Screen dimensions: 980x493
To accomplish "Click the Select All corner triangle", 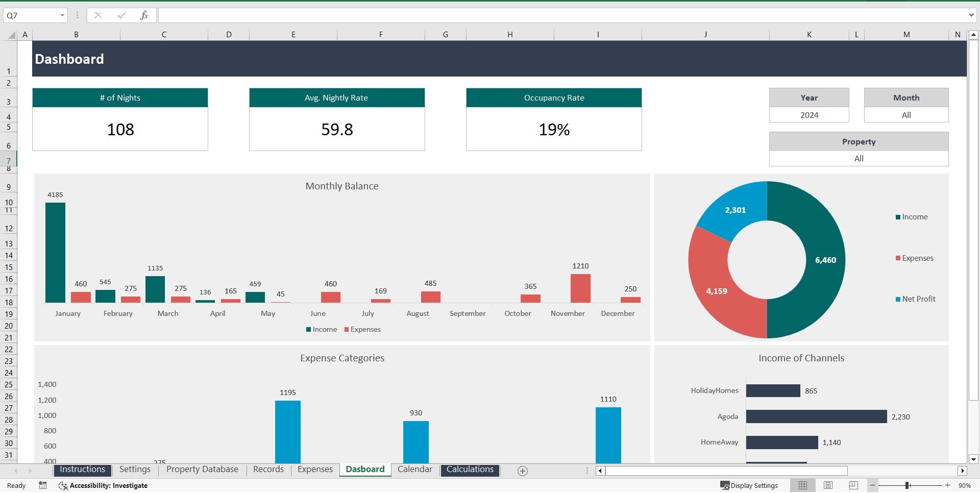I will click(11, 35).
